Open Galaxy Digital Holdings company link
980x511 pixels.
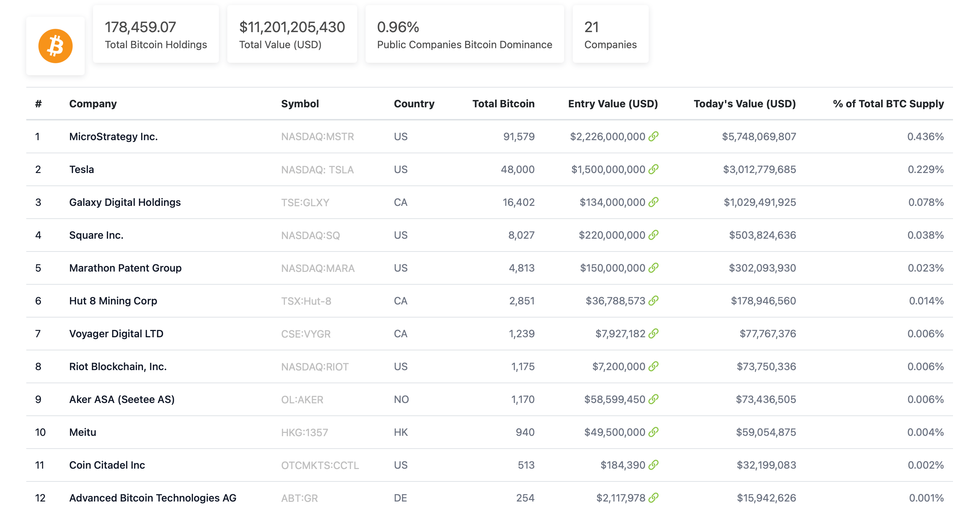click(125, 203)
